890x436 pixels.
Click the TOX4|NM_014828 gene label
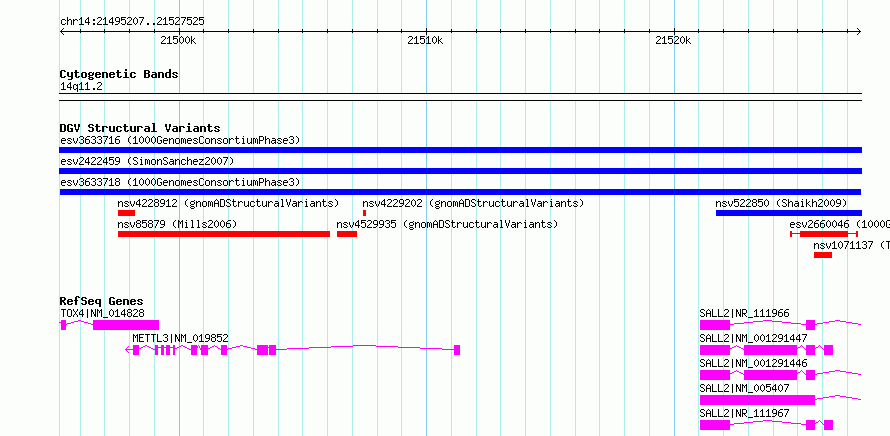click(102, 313)
